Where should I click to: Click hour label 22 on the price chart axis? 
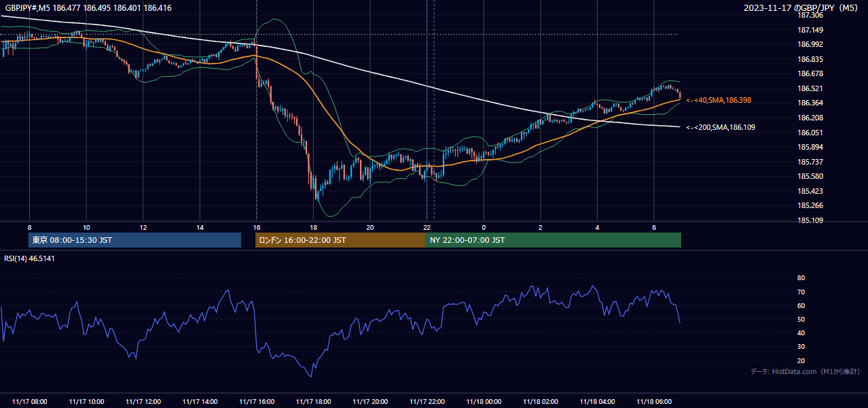click(x=427, y=227)
